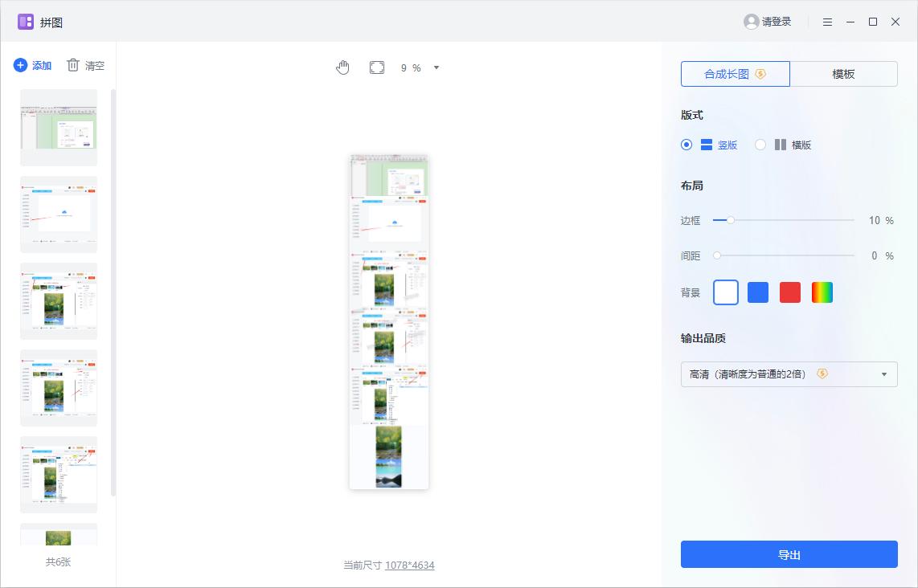The height and width of the screenshot is (588, 918).
Task: Click the 清空 trash icon to clear images
Action: [x=72, y=65]
